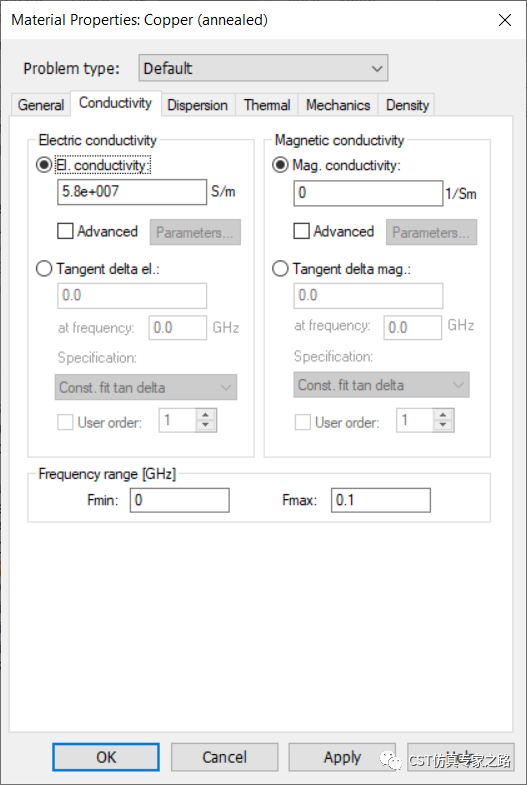Open the Dispersion tab
The width and height of the screenshot is (527, 785).
[x=197, y=105]
